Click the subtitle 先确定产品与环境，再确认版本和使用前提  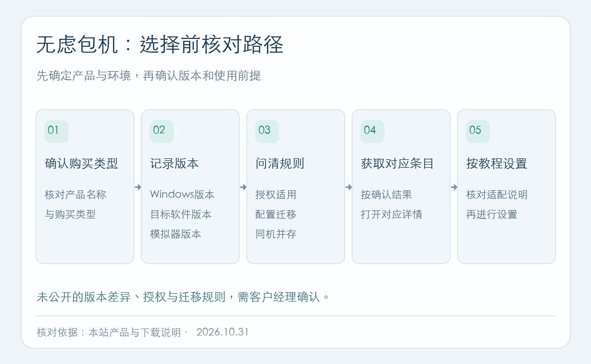point(149,76)
